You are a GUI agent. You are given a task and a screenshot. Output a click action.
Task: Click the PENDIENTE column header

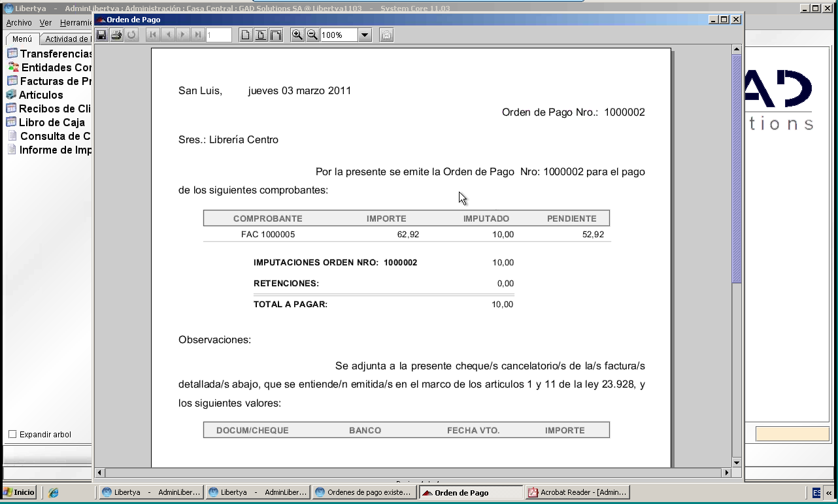tap(572, 218)
